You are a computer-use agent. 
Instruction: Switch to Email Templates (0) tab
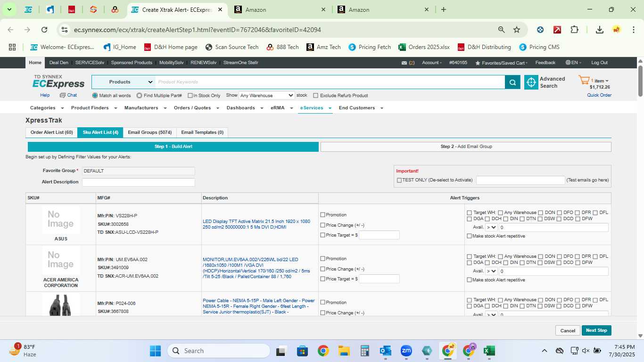click(x=202, y=132)
